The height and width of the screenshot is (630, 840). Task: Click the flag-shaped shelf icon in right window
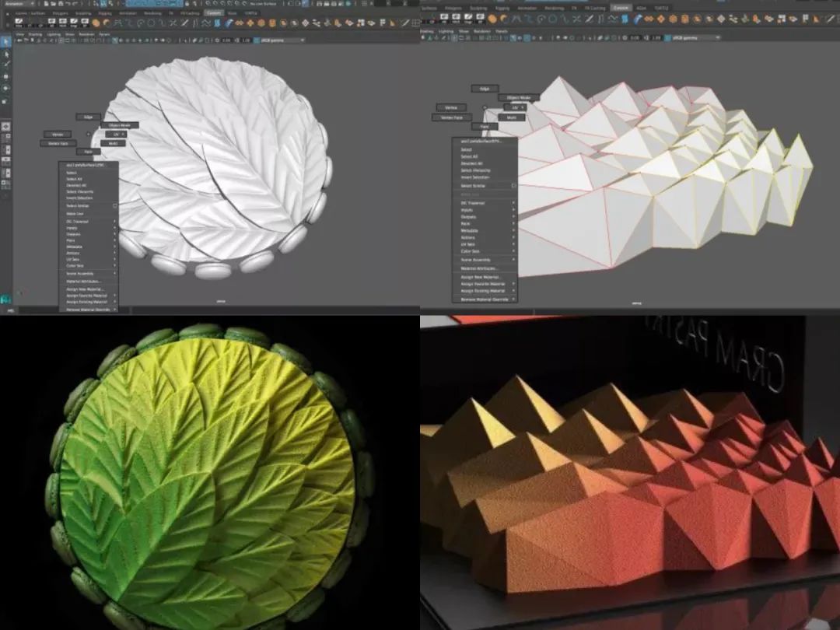pos(805,19)
